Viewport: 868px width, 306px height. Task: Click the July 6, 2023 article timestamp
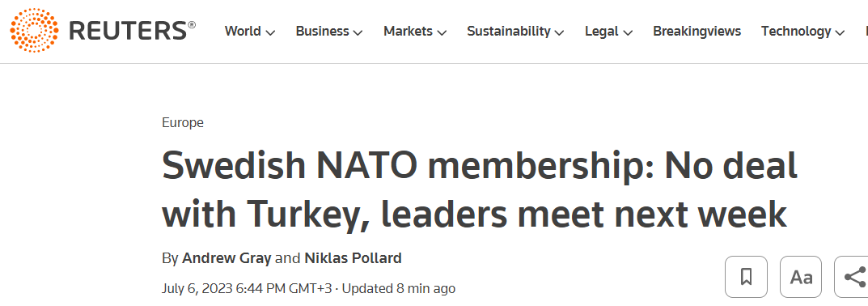[248, 288]
